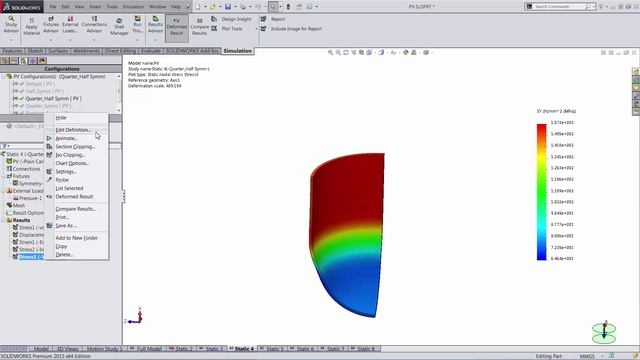Click the Probe icon in context menu
640x360 pixels.
tap(49, 180)
